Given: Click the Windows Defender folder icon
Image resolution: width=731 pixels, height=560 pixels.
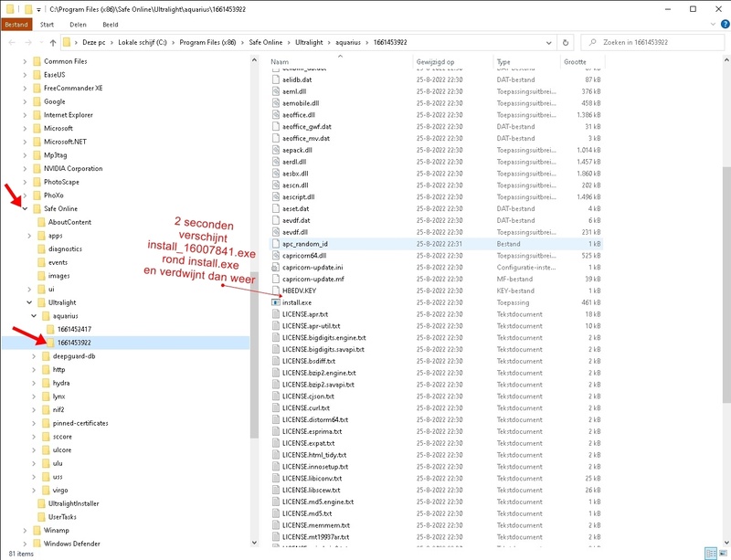Looking at the screenshot, I should [x=37, y=544].
